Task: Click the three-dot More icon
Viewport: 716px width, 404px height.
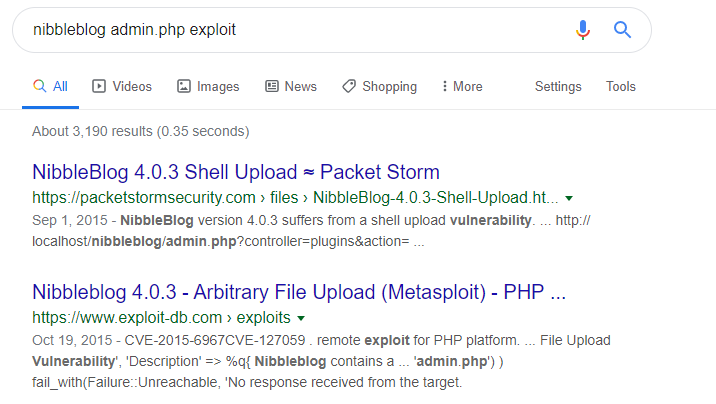Action: pos(444,87)
